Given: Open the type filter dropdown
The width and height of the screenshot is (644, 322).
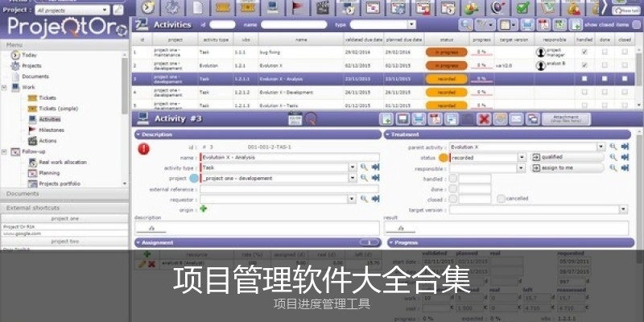Looking at the screenshot, I should [412, 25].
